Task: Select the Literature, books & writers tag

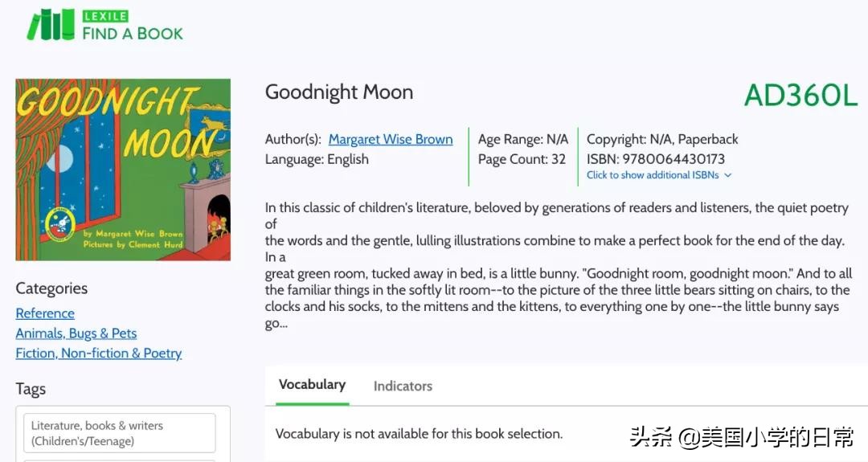Action: [119, 433]
